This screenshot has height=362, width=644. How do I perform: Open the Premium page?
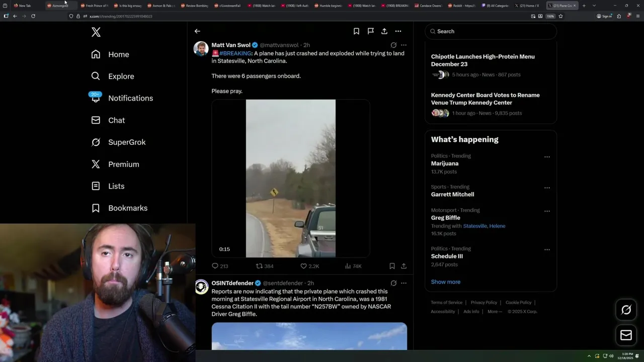coord(115,164)
